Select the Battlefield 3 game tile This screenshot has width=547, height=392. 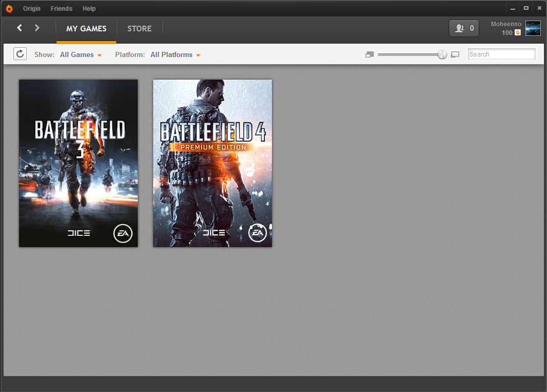79,163
